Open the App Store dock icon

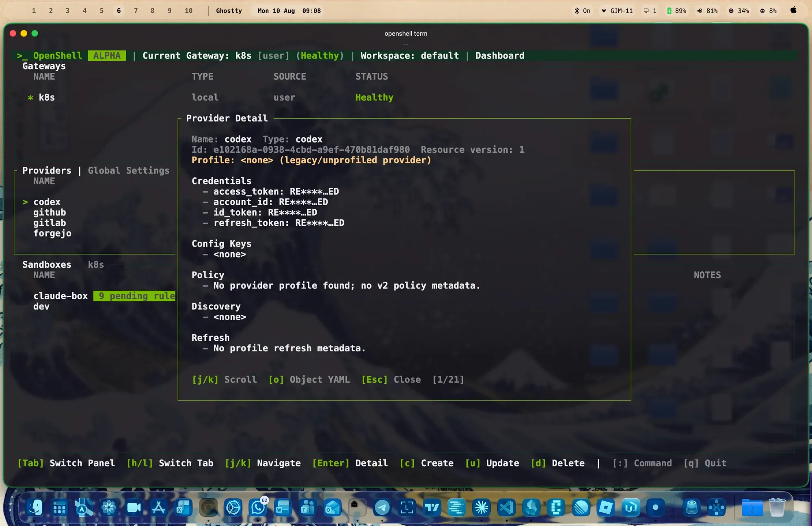tap(158, 507)
